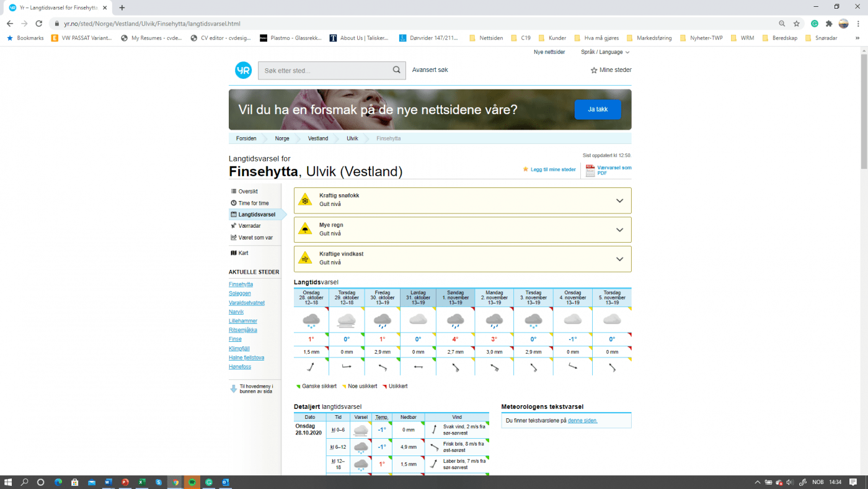868x489 pixels.
Task: Click the weather icon for Søndag 1. november
Action: pyautogui.click(x=456, y=320)
